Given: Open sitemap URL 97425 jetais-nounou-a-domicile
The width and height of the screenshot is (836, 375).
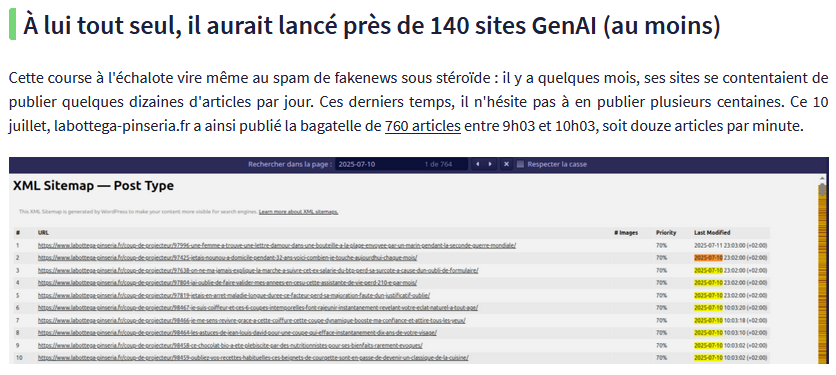Looking at the screenshot, I should (228, 258).
